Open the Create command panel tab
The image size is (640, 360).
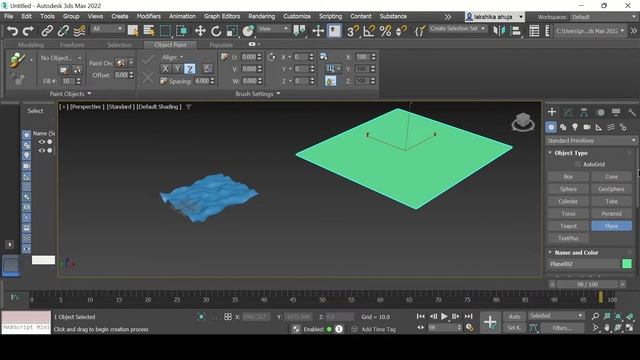552,112
